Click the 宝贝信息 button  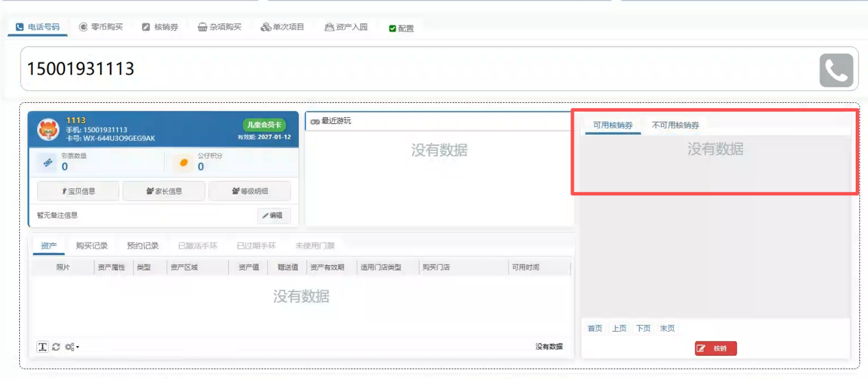[x=78, y=191]
